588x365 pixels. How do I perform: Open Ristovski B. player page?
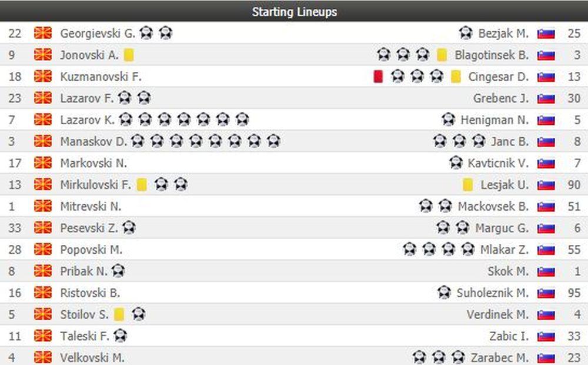coord(90,293)
